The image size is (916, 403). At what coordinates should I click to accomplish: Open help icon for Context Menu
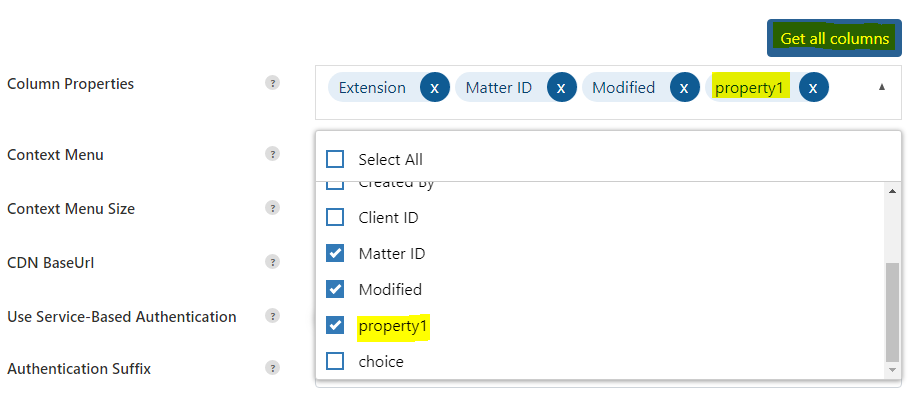point(272,154)
